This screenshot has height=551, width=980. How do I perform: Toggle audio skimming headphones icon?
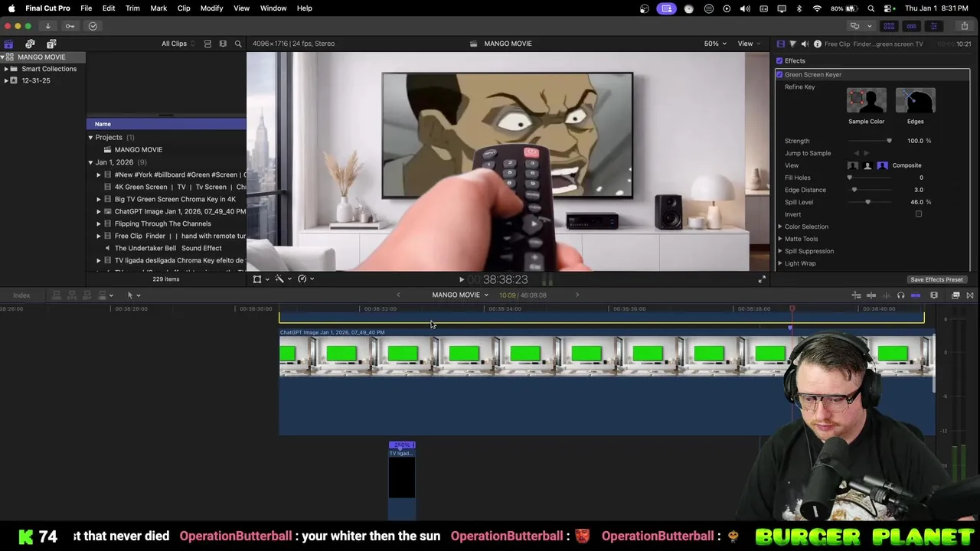tap(900, 295)
